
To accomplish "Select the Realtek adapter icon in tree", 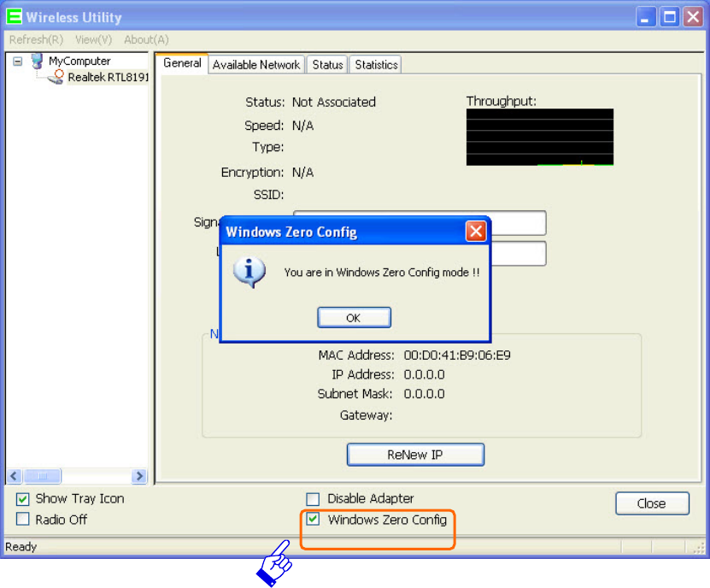I will click(56, 77).
